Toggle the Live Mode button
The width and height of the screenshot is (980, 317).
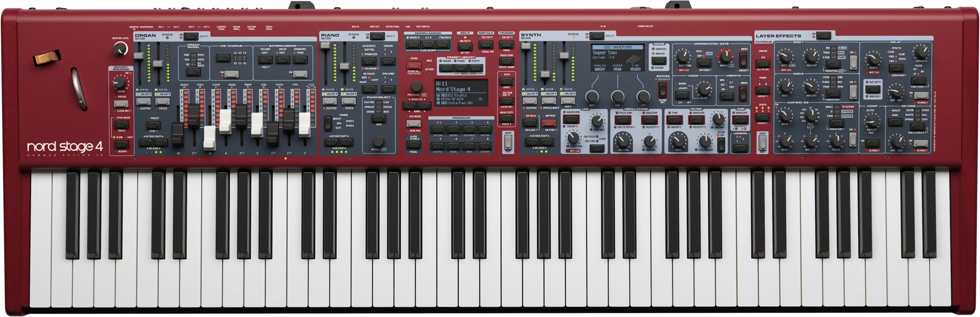tap(413, 123)
